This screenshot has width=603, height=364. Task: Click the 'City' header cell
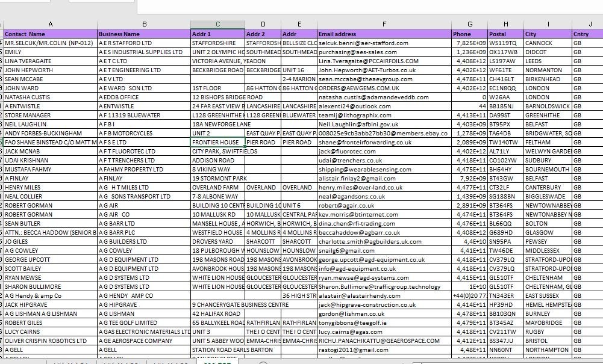548,34
